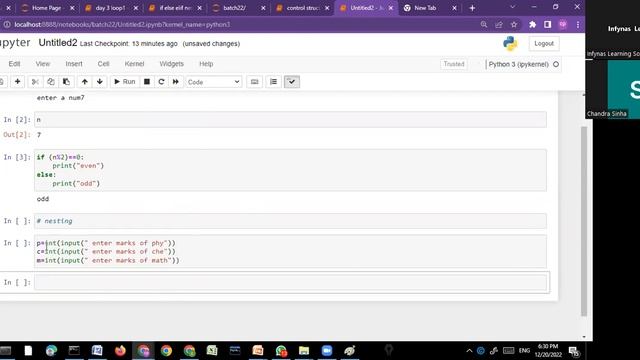Click the Python 3 (ipykernel) label
Viewport: 640px width, 360px height.
tap(518, 64)
